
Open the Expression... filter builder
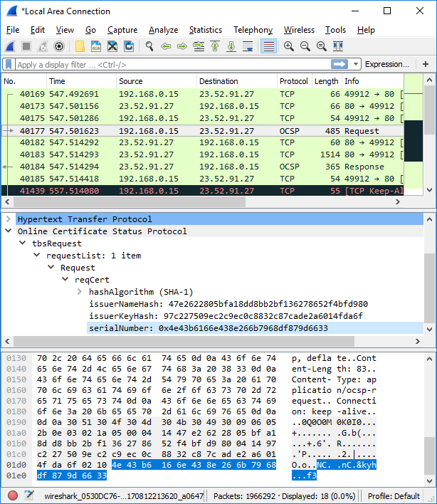[x=387, y=64]
